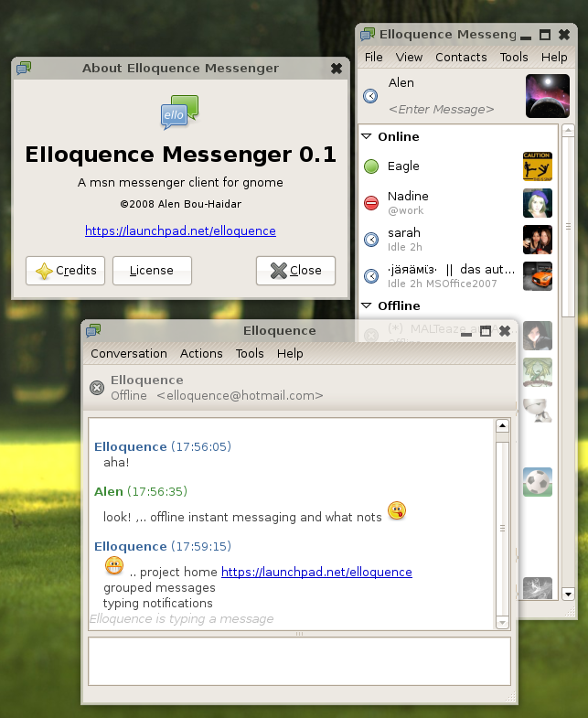Click the email elloquence@hotmail.com in chat header

click(x=240, y=396)
